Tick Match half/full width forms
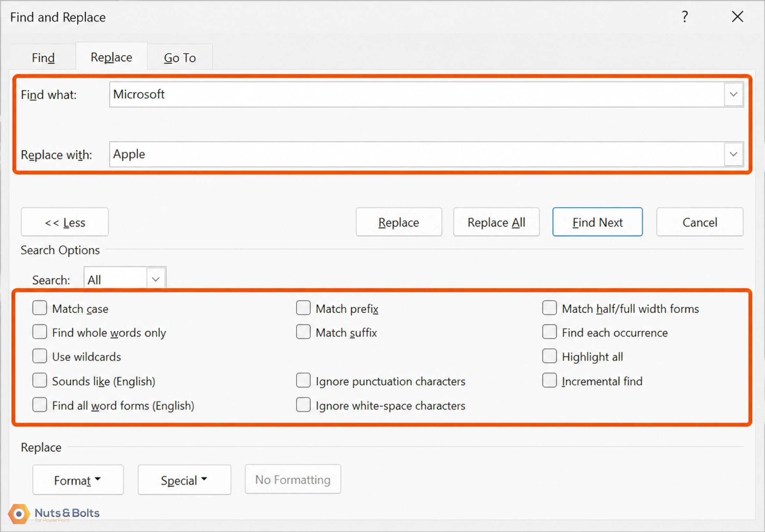This screenshot has height=532, width=765. [x=550, y=308]
